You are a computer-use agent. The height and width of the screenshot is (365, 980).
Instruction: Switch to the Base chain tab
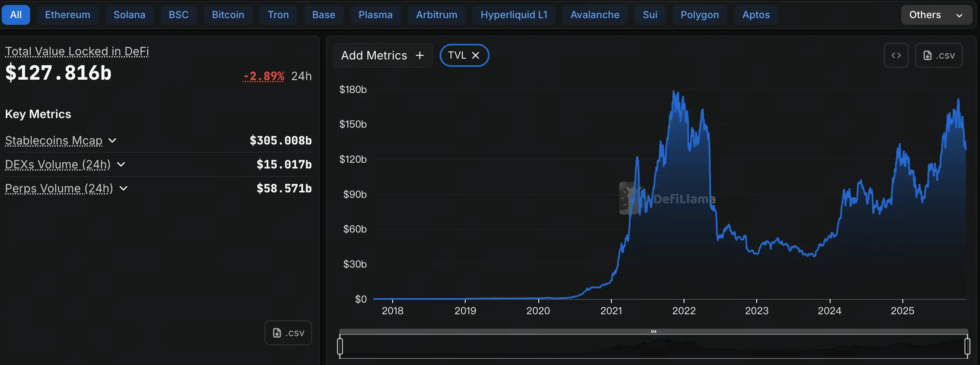324,15
